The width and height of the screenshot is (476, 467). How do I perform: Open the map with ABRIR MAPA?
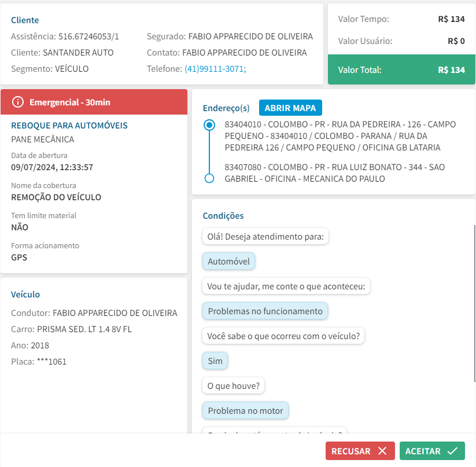click(290, 108)
